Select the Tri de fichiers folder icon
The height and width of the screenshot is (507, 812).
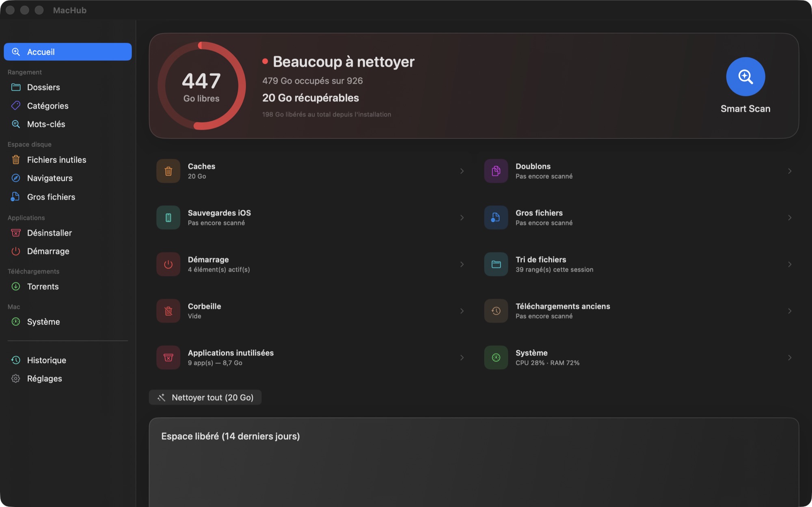click(x=496, y=264)
